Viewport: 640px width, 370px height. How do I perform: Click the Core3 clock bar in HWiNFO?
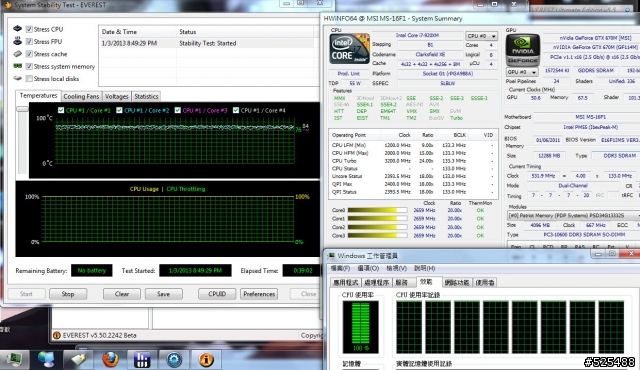[377, 235]
